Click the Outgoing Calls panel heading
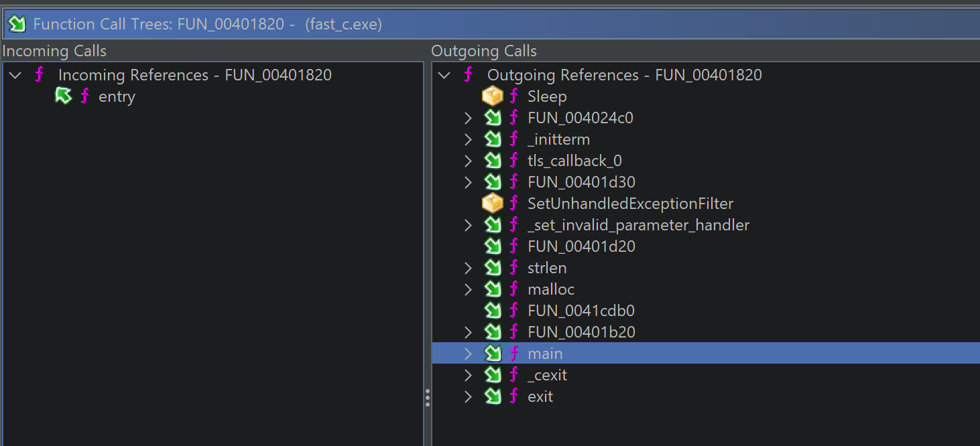The height and width of the screenshot is (446, 980). (x=484, y=51)
